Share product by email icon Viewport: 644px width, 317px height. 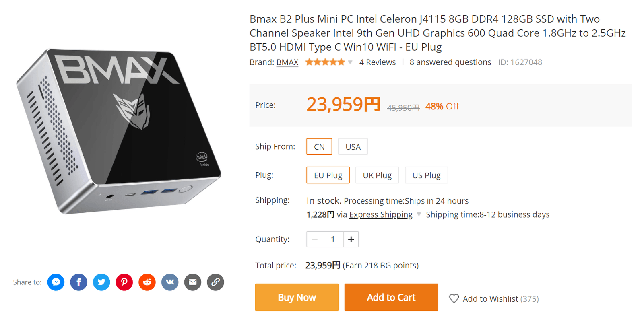(x=193, y=282)
